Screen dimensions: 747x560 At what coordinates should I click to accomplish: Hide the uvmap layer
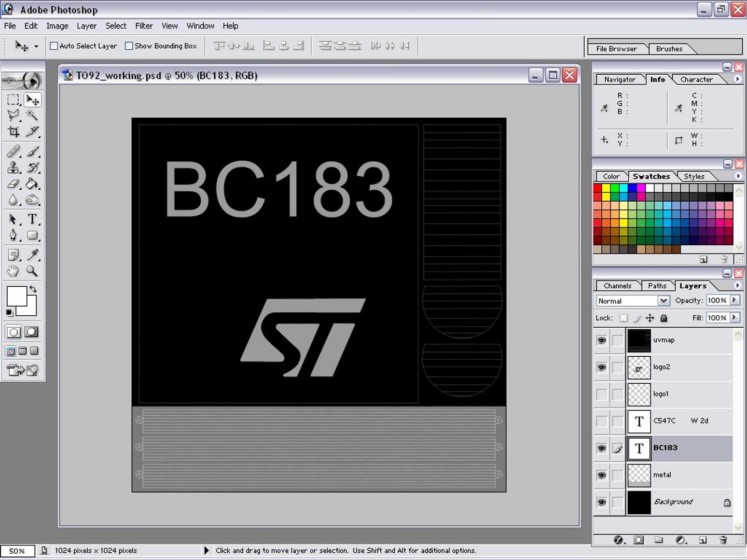point(602,340)
